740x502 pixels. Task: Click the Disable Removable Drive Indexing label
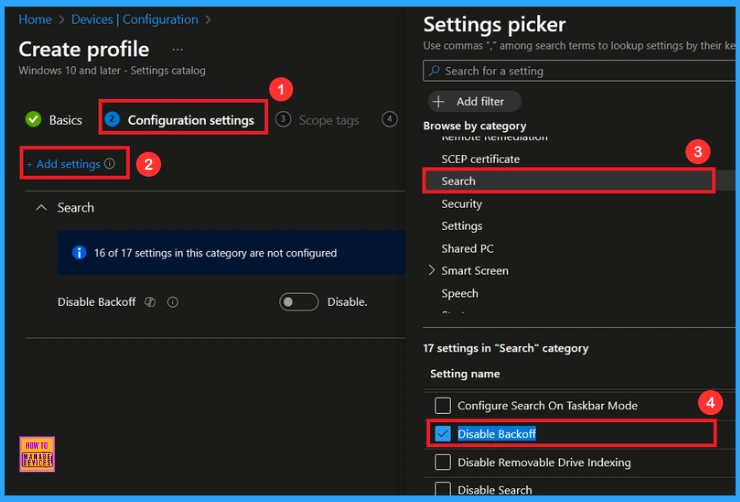point(544,462)
